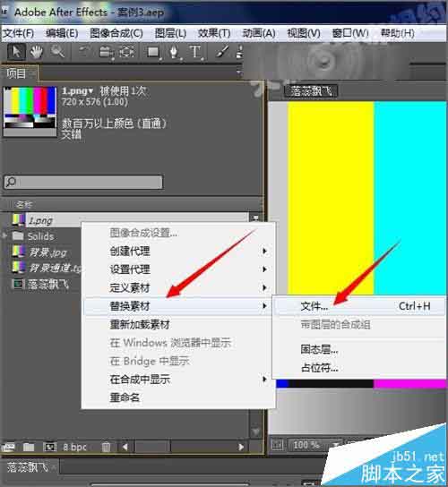Viewport: 448px width, 487px height.
Task: Select the 落菜飘飞 composition in Project list
Action: [x=47, y=284]
